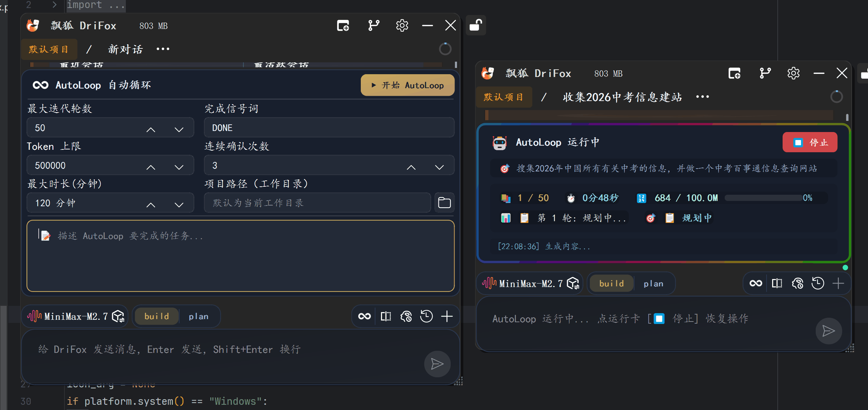Open git branch icon in right DriFox window

coord(765,73)
